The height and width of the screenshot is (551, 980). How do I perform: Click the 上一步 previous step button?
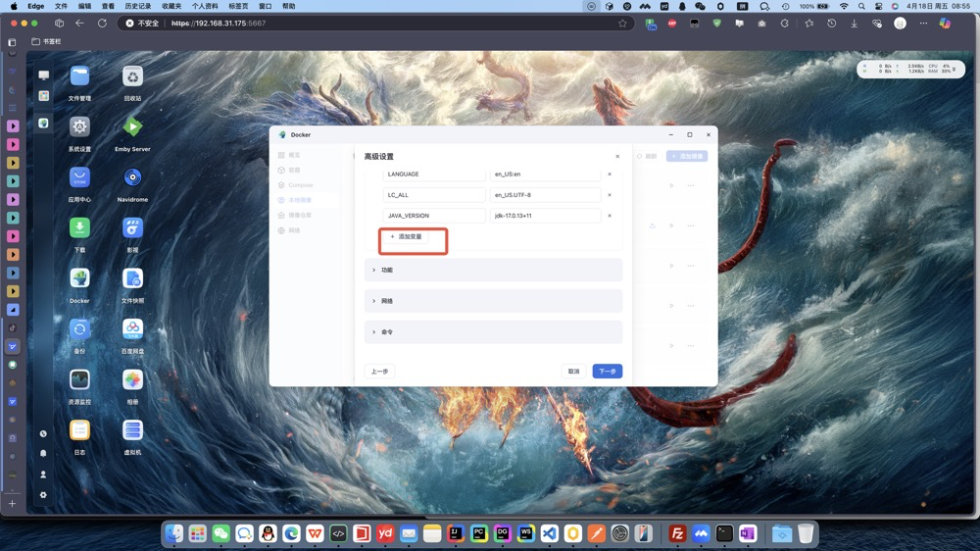tap(379, 372)
